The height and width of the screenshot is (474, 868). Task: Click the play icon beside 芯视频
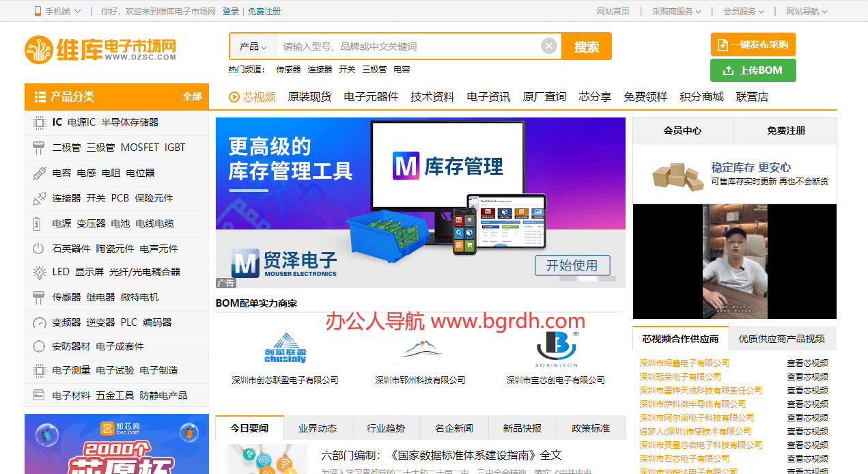[x=234, y=96]
